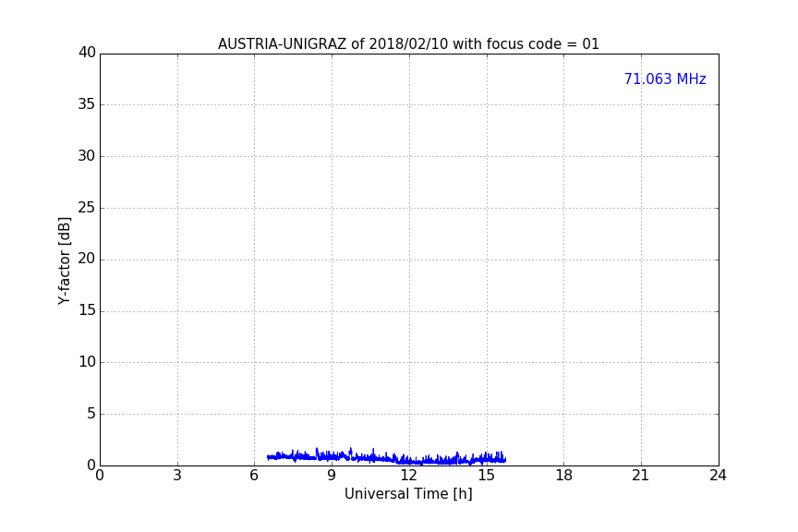
Task: Click the x-axis tick label 6
Action: coord(255,476)
